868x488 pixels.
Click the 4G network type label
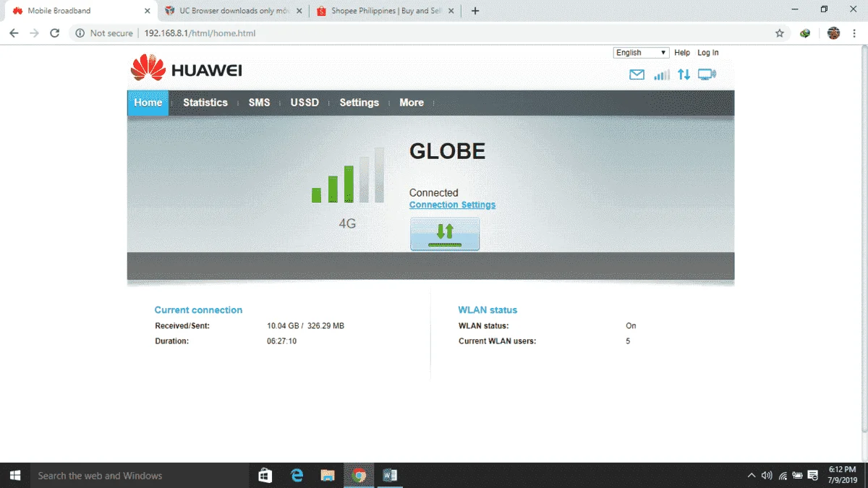347,224
